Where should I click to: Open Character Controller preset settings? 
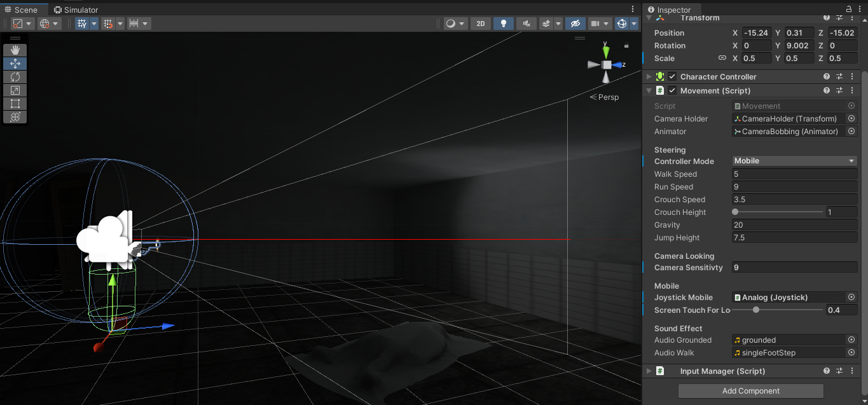[x=839, y=76]
